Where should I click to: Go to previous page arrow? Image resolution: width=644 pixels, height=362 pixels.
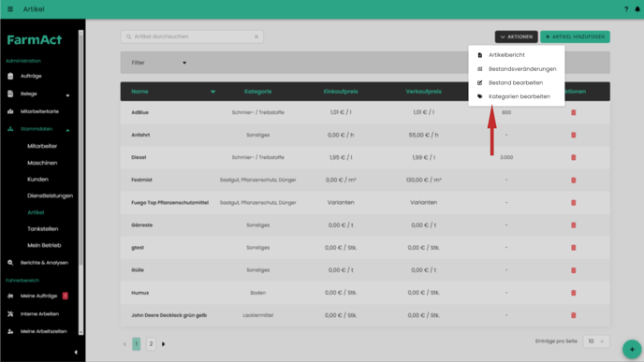tap(124, 344)
